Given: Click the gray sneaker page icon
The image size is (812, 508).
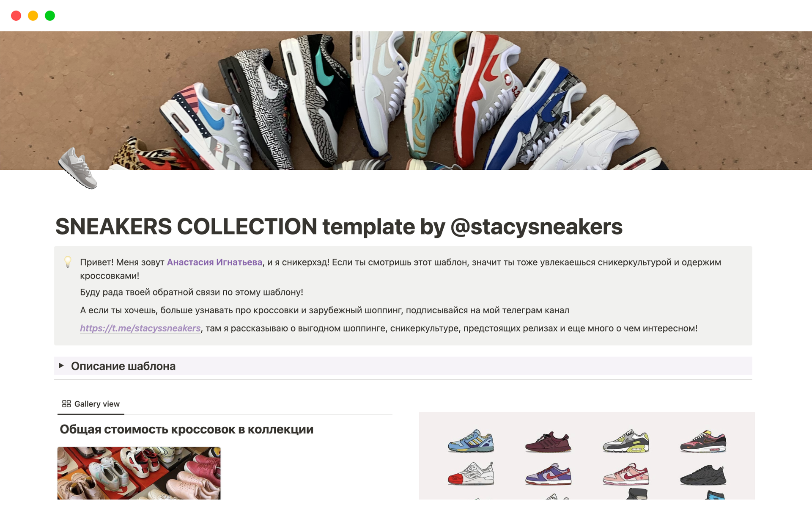Looking at the screenshot, I should tap(78, 168).
